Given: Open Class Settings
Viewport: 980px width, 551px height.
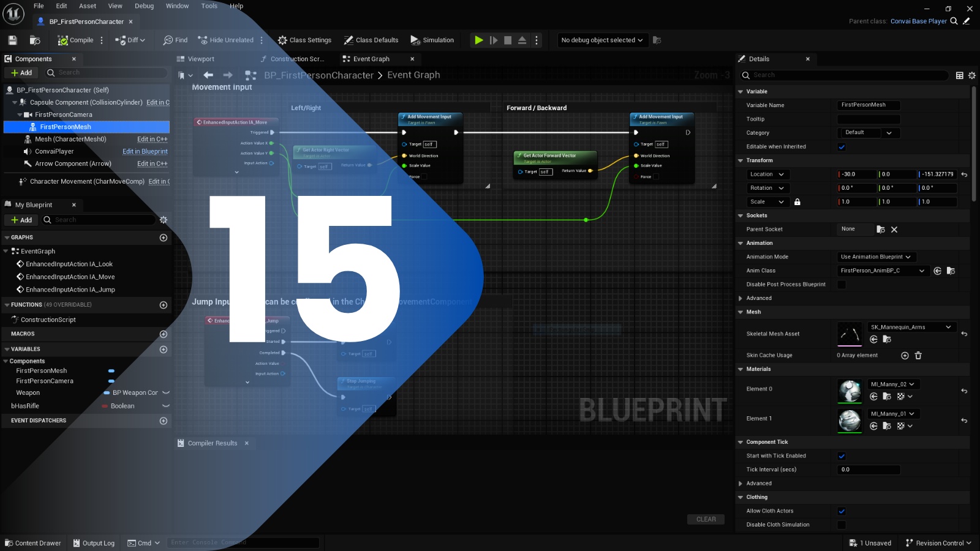Looking at the screenshot, I should pyautogui.click(x=304, y=40).
